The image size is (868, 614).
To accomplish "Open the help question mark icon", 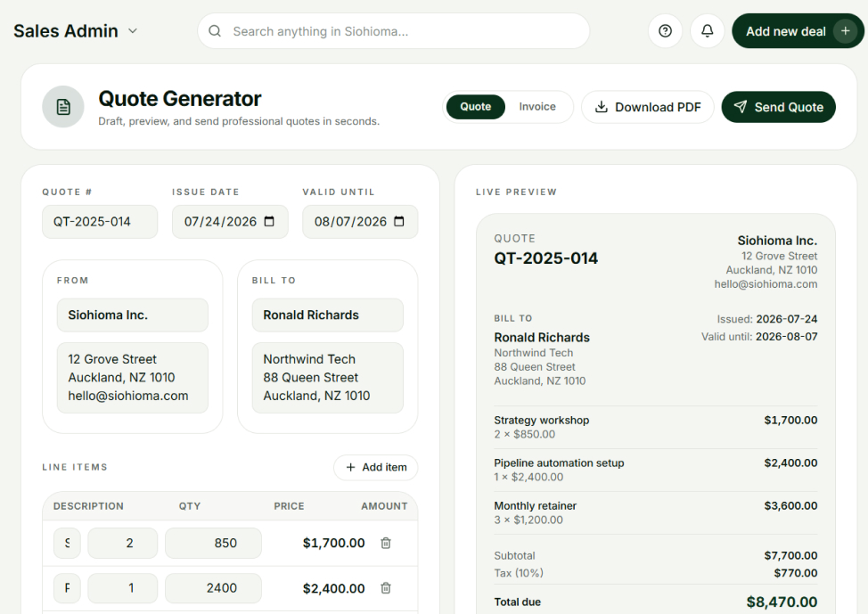I will (665, 31).
